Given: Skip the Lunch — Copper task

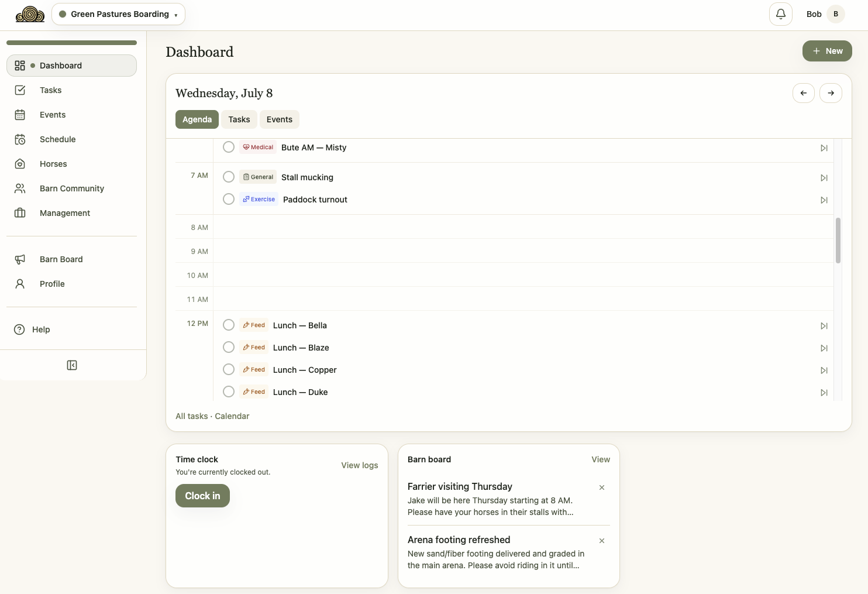Looking at the screenshot, I should pos(824,370).
